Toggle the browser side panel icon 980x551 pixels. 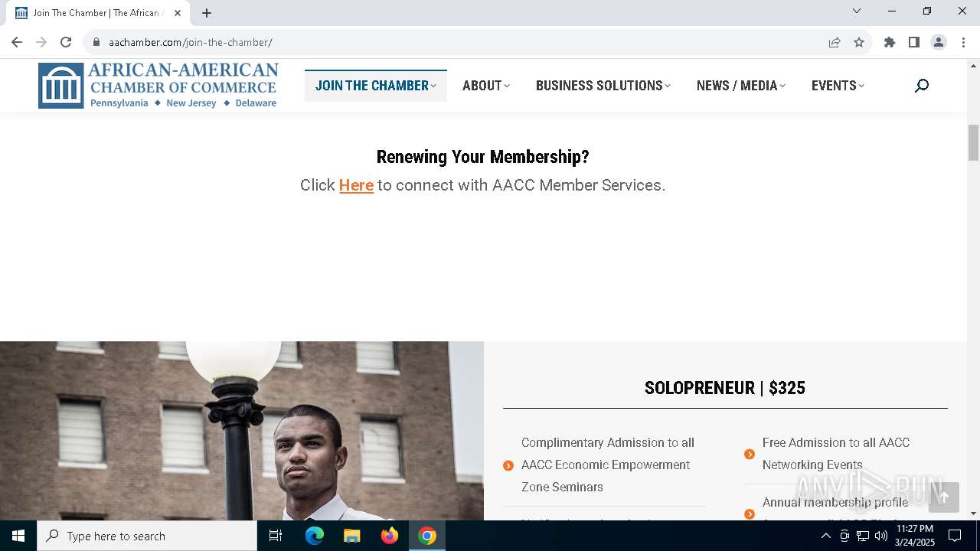[x=914, y=42]
